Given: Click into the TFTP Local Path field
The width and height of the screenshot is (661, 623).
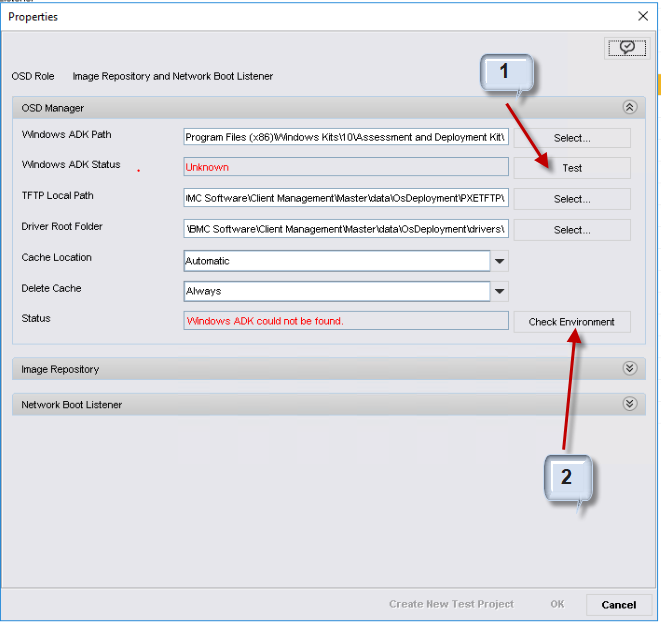Looking at the screenshot, I should click(346, 199).
